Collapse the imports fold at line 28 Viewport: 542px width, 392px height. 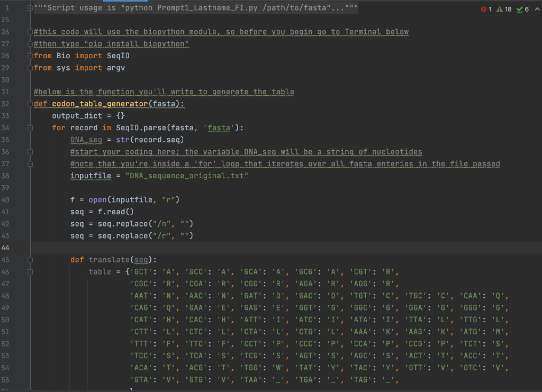[x=30, y=56]
